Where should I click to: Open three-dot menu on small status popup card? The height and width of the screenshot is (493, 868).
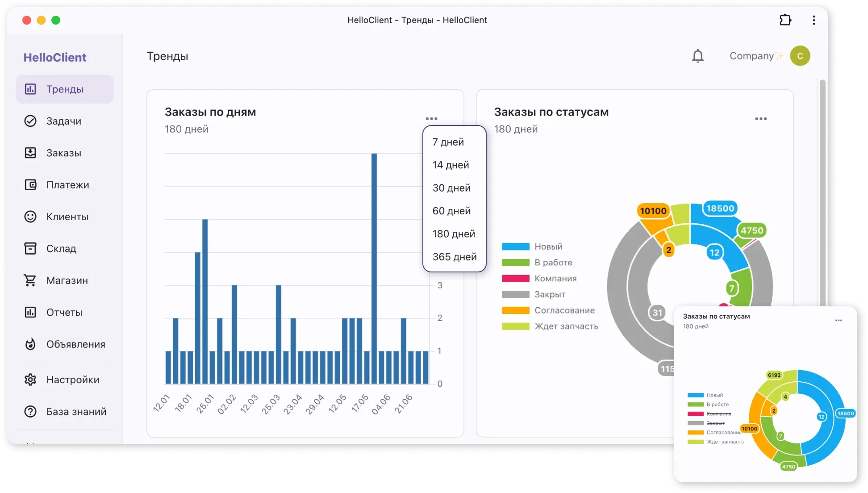coord(838,320)
